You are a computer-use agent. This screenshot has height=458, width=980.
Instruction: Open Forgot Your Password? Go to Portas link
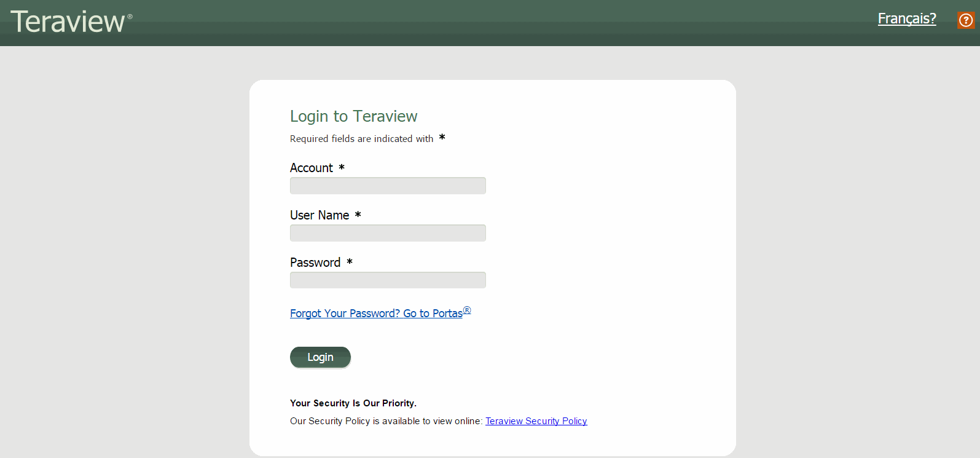pyautogui.click(x=380, y=313)
